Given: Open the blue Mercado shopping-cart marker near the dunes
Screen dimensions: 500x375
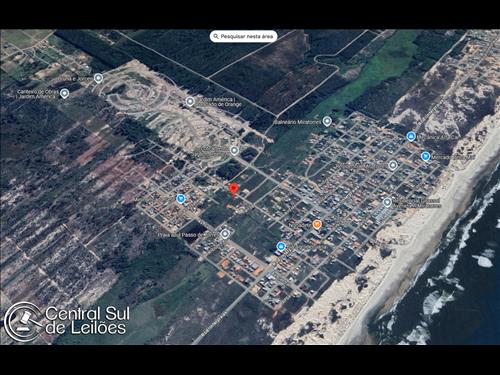Looking at the screenshot, I should (425, 156).
